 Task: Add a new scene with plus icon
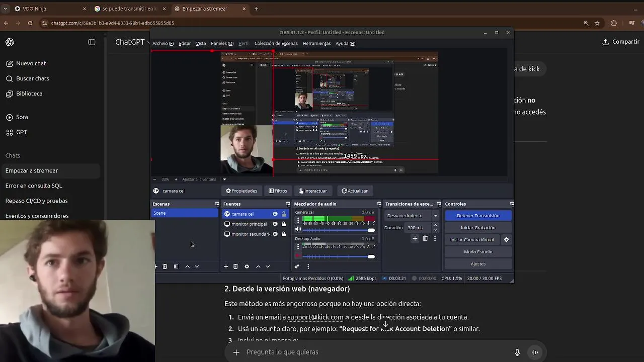coord(156,266)
